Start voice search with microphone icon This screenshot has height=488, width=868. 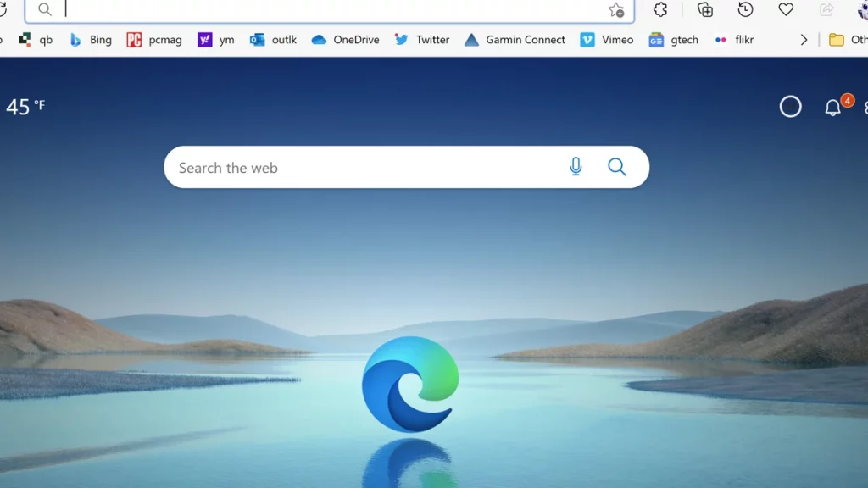coord(576,167)
